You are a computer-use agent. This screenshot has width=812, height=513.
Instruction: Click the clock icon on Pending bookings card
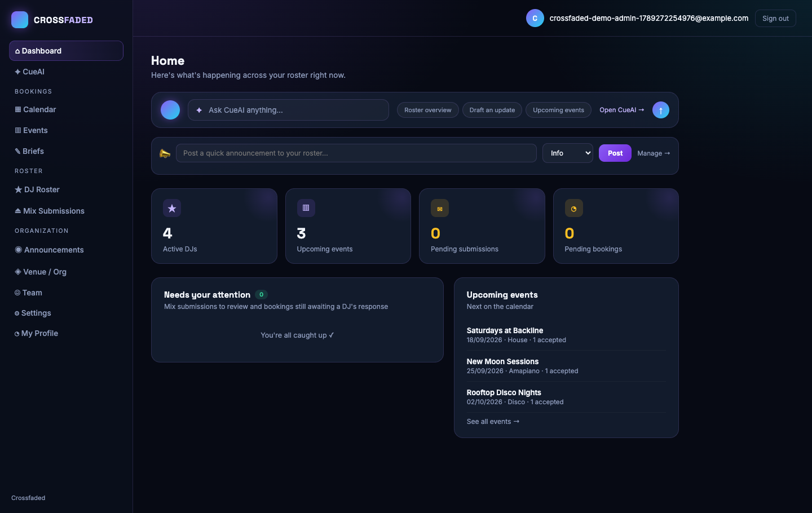tap(574, 208)
